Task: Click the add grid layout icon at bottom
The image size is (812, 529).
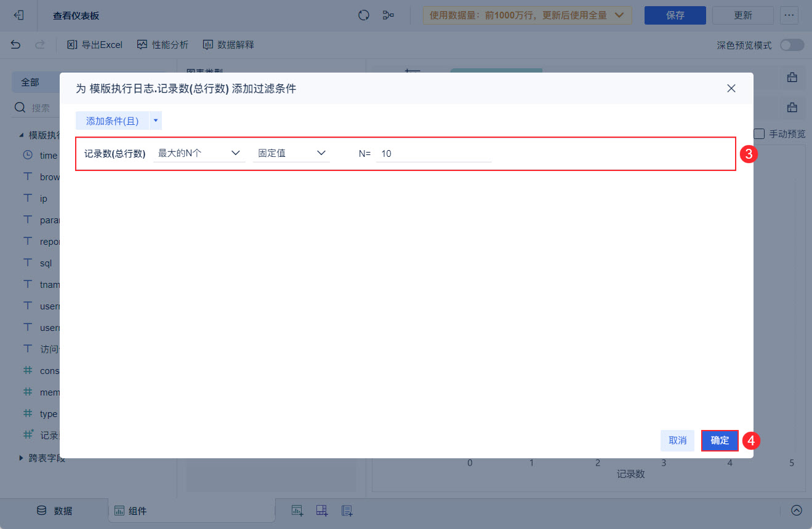Action: 322,511
